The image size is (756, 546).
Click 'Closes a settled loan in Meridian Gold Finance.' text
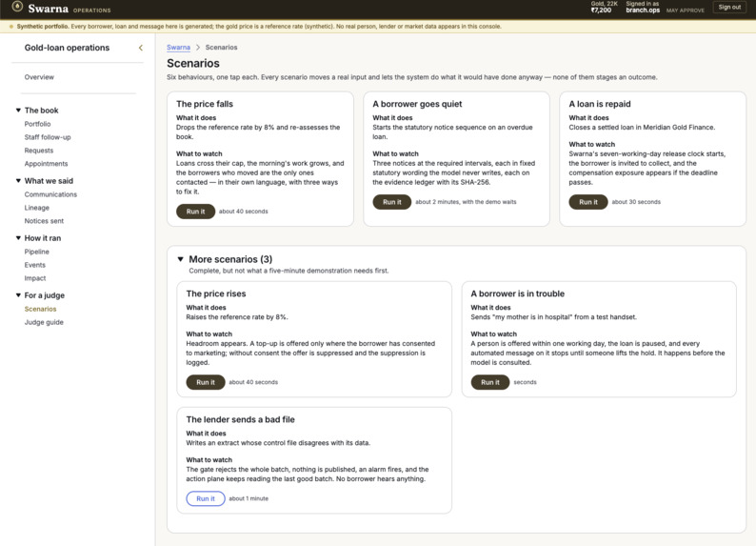tap(642, 128)
